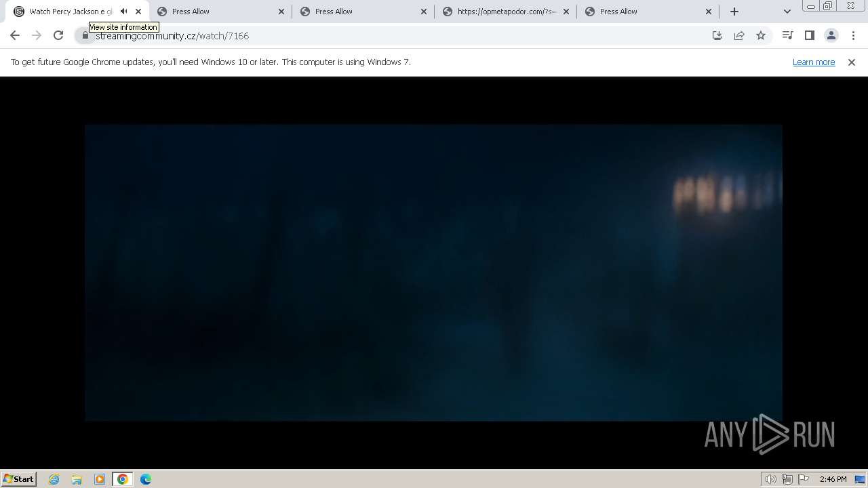
Task: Open the system tray volume icon
Action: [x=770, y=479]
